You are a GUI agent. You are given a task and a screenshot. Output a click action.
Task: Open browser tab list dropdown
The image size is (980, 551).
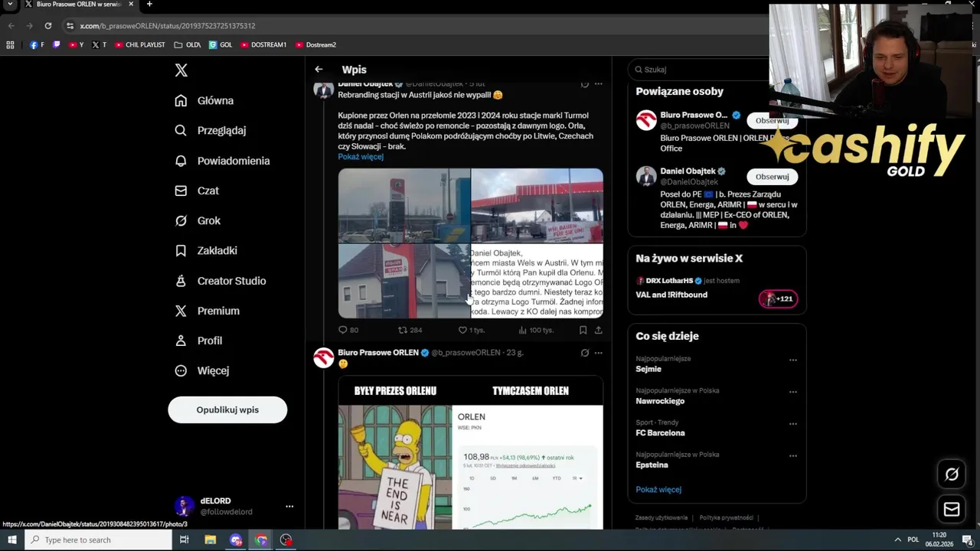pos(10,5)
